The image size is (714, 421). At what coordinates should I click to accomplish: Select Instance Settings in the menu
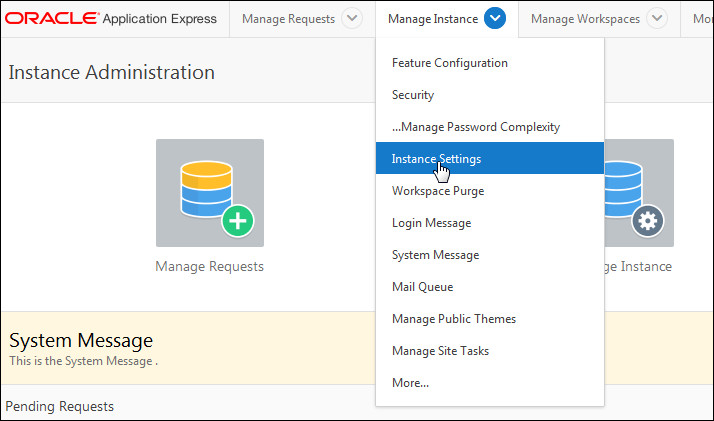436,159
